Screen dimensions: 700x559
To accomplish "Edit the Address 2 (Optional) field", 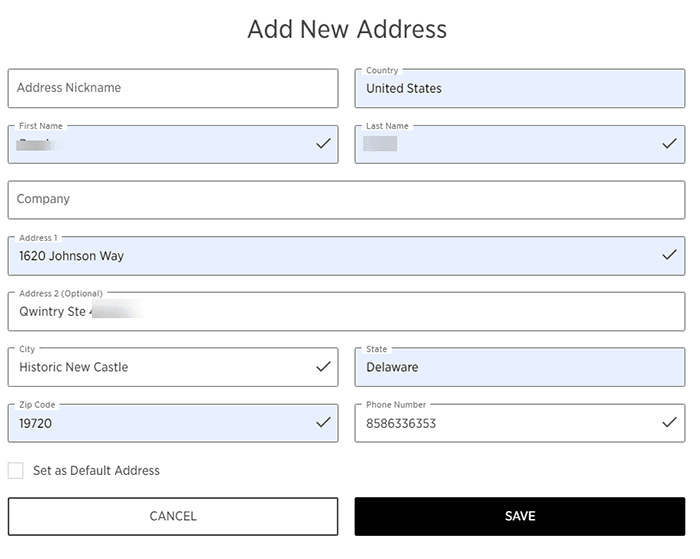I will pyautogui.click(x=346, y=311).
